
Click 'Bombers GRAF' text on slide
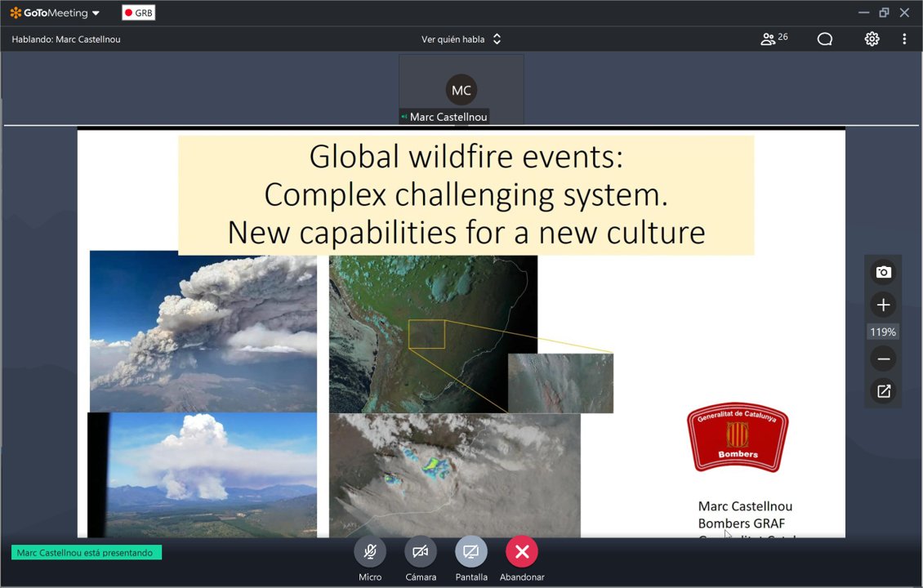coord(741,523)
